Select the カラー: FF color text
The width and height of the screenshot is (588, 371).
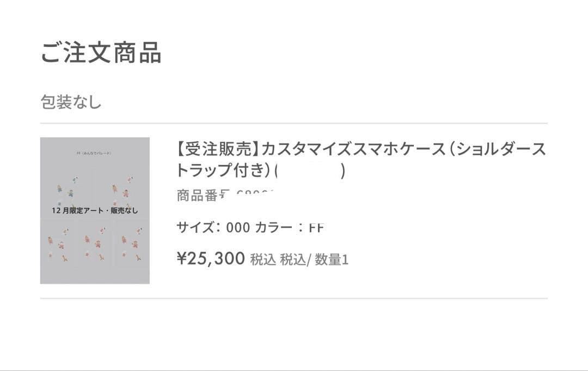[x=290, y=227]
